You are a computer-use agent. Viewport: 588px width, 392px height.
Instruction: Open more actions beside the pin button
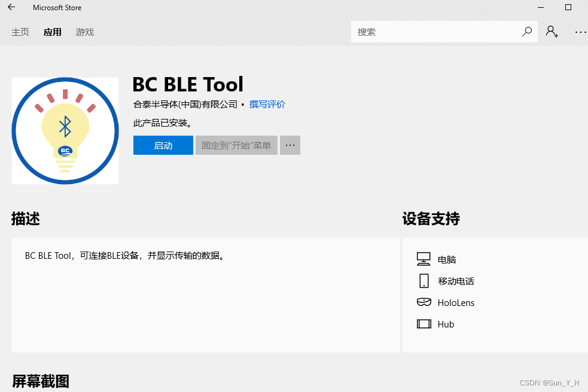(x=290, y=145)
